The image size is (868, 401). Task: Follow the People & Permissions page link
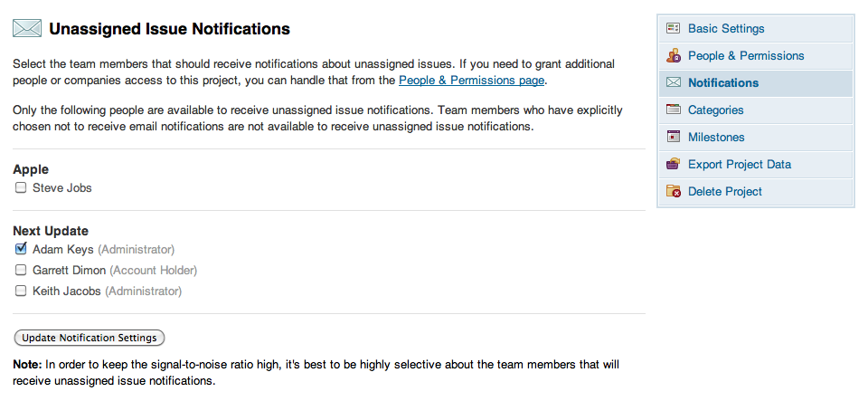click(471, 81)
